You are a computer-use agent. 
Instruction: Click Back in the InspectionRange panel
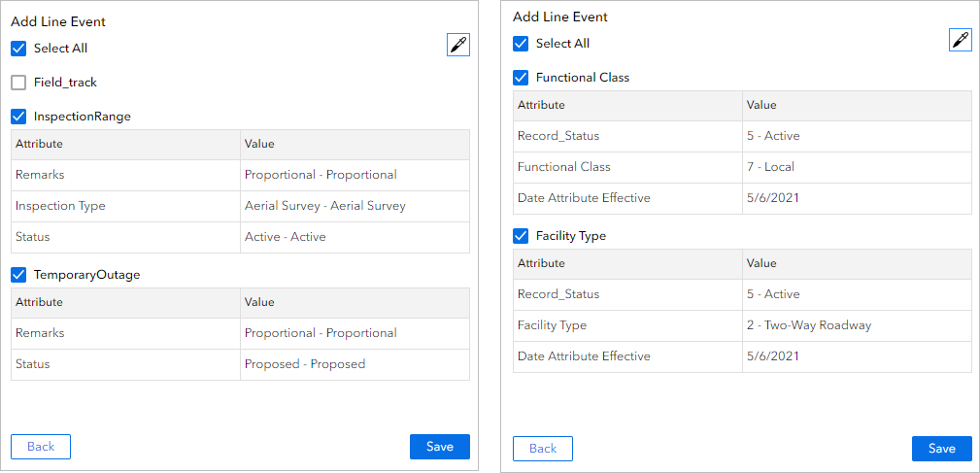click(x=41, y=447)
